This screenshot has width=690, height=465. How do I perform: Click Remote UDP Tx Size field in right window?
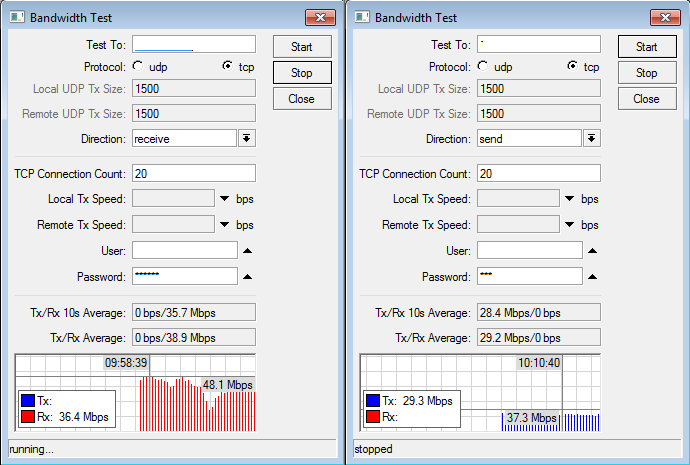point(539,114)
